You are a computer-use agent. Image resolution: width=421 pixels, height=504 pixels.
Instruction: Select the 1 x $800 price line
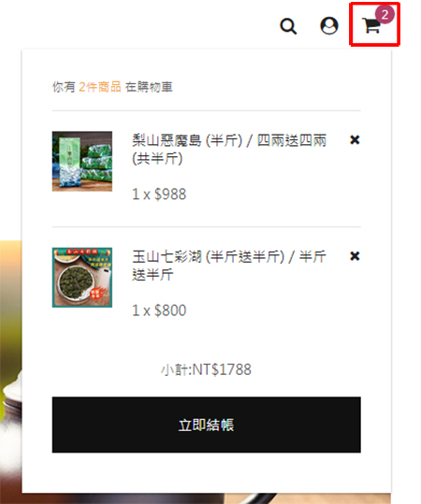click(159, 310)
